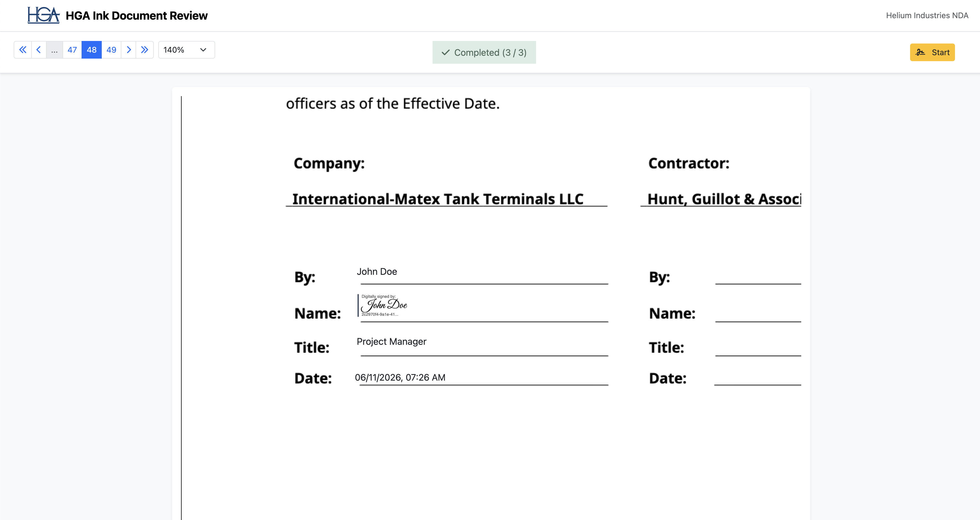Click the Helium Industries NDA title

coord(927,16)
